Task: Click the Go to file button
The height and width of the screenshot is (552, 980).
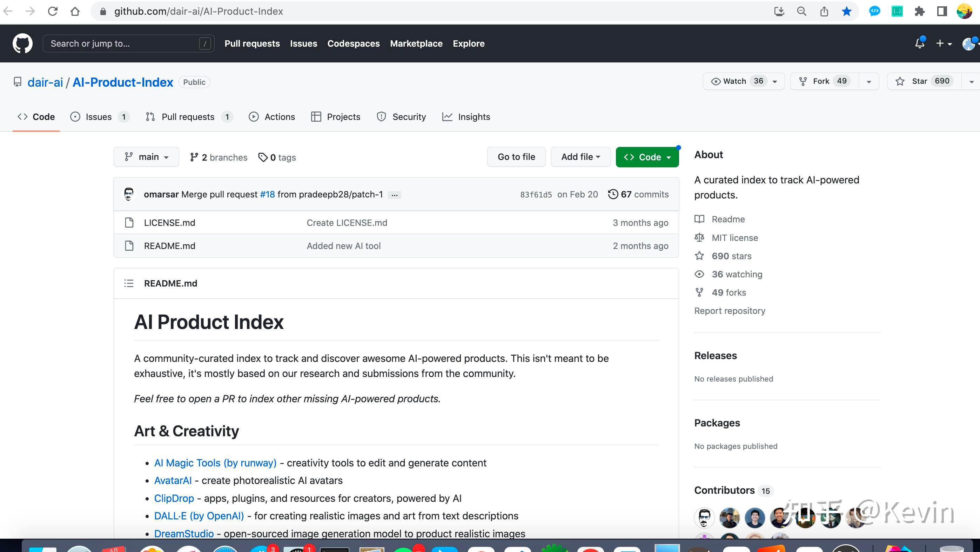Action: [x=516, y=157]
